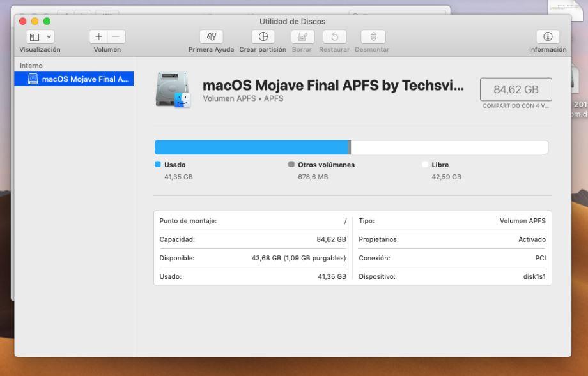Click the blue used portion of storage bar

click(251, 147)
